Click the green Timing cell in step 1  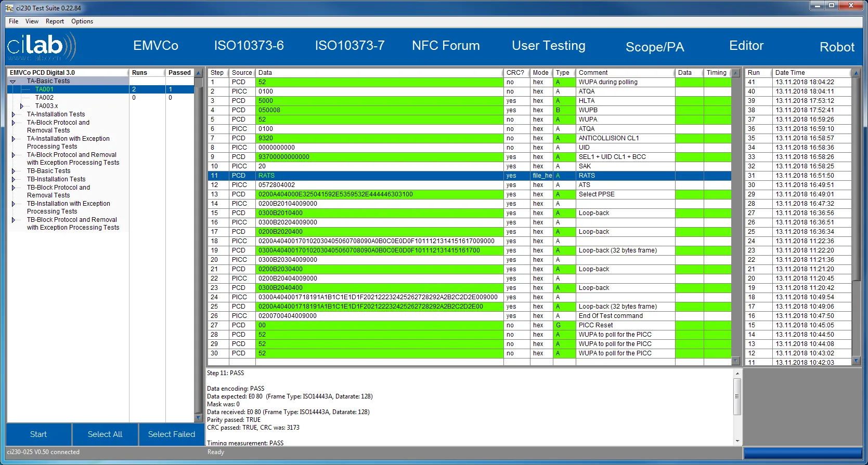[x=717, y=82]
